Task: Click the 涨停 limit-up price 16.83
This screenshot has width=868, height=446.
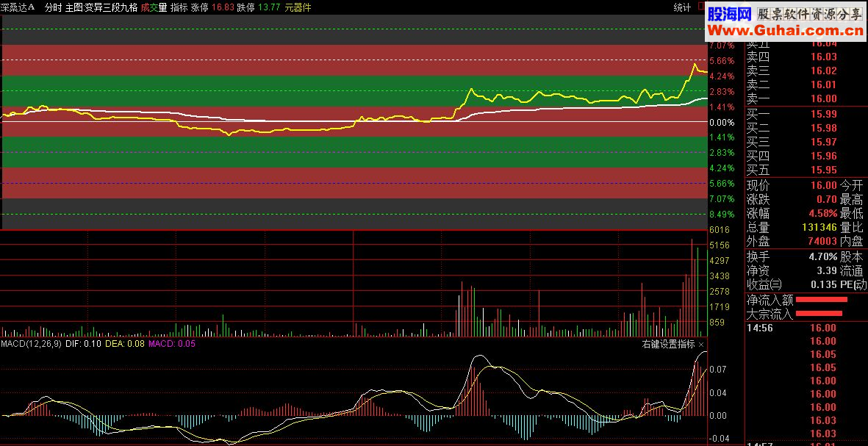Action: (x=223, y=7)
